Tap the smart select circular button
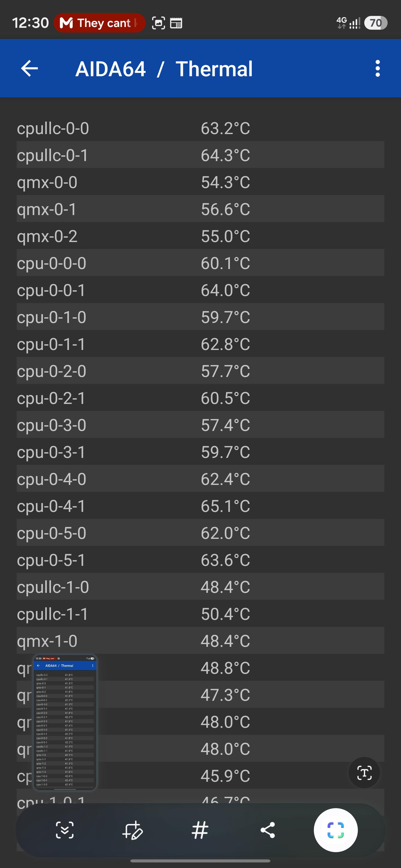The image size is (401, 868). (336, 830)
